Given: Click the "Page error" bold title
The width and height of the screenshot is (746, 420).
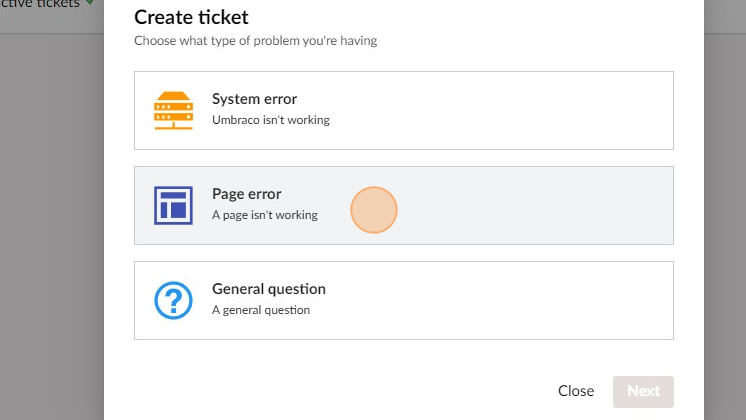Looking at the screenshot, I should (246, 194).
